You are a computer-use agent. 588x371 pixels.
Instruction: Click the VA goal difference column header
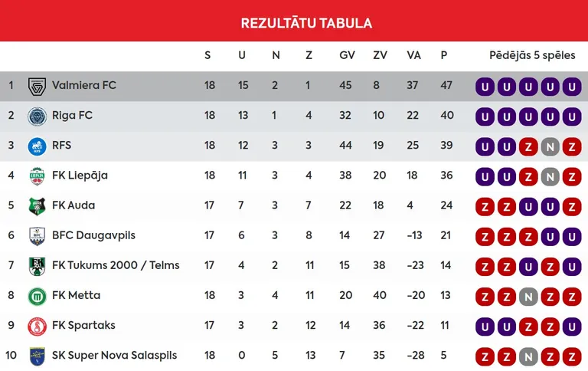(413, 56)
